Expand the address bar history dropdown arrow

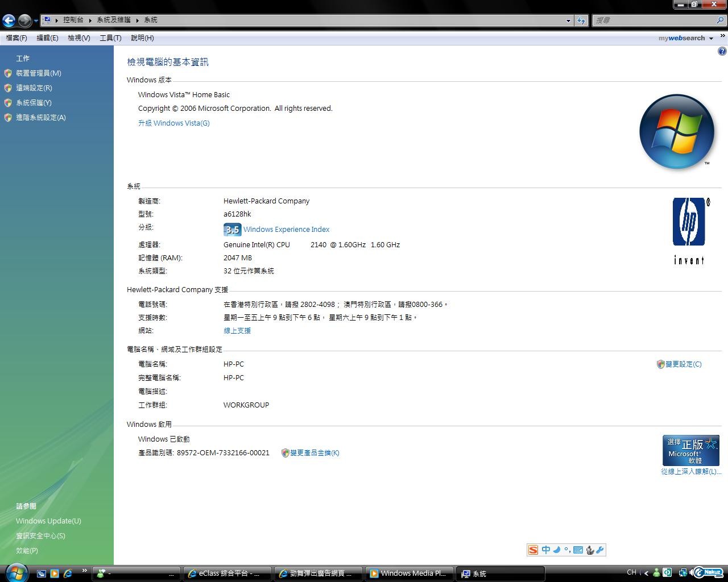(568, 20)
